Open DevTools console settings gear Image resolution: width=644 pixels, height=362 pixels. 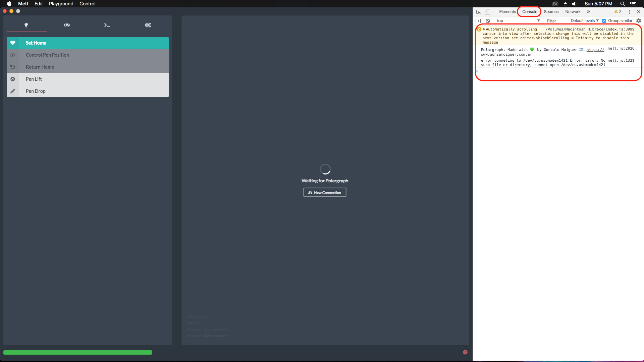click(x=639, y=20)
